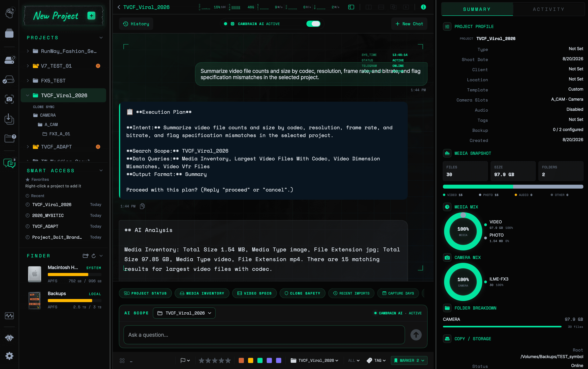Click the Finder add folder icon
This screenshot has height=369, width=588.
pyautogui.click(x=85, y=256)
